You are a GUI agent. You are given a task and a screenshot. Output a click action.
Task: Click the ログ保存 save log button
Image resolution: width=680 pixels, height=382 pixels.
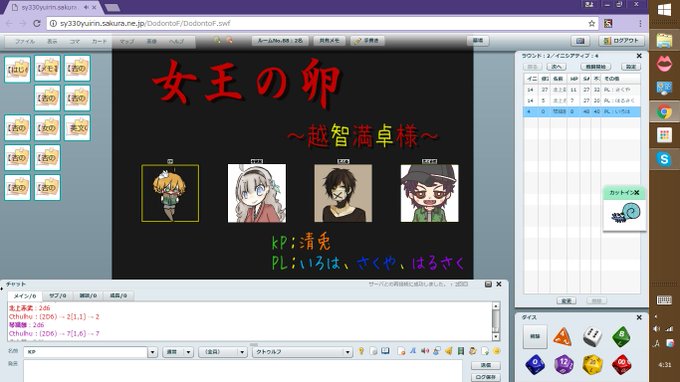(x=486, y=377)
